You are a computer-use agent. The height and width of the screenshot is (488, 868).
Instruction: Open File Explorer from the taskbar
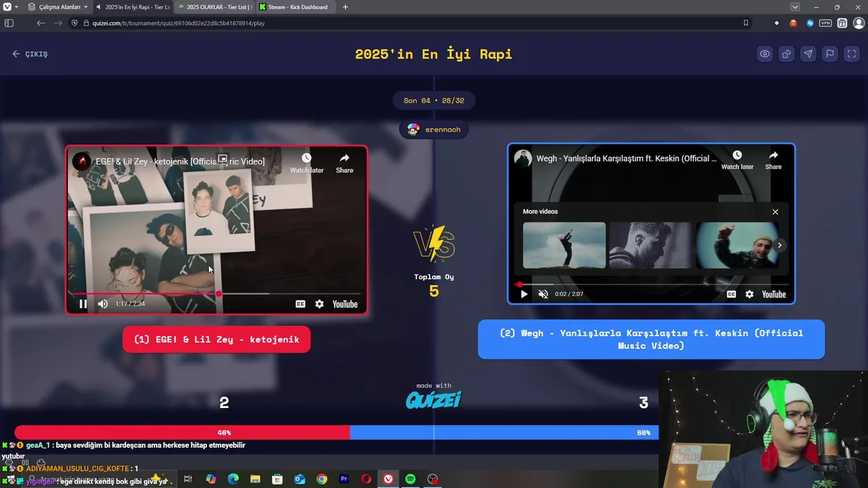255,479
